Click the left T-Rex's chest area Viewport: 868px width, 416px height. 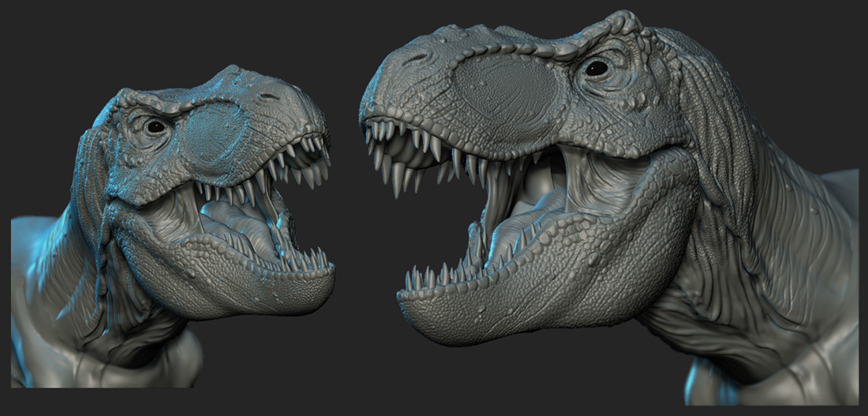pyautogui.click(x=142, y=355)
